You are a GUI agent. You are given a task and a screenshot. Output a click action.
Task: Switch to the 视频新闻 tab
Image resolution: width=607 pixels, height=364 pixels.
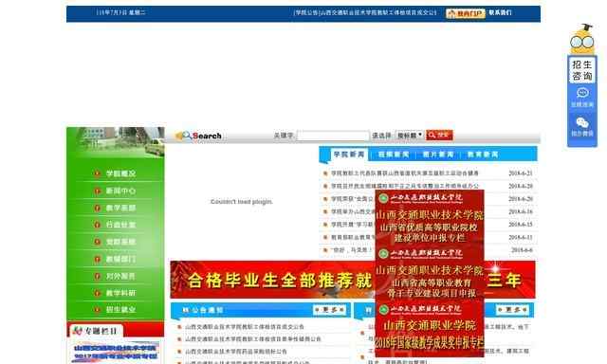click(394, 155)
